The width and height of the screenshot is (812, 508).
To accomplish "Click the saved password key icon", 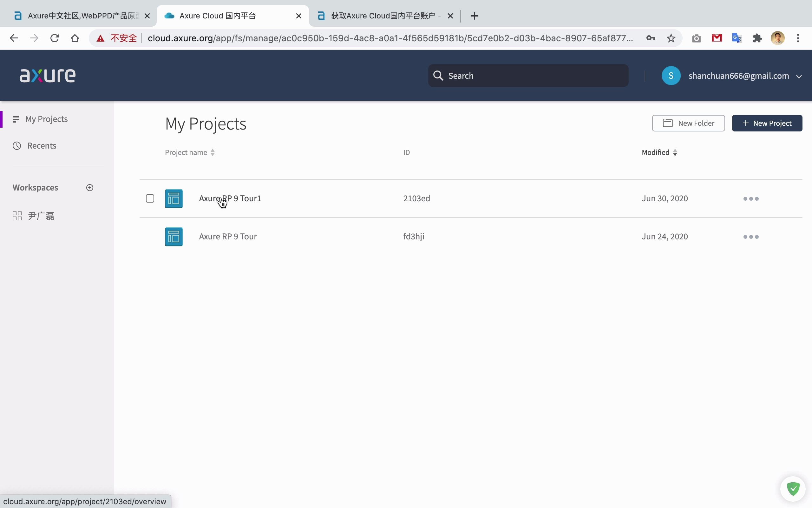I will pyautogui.click(x=651, y=38).
